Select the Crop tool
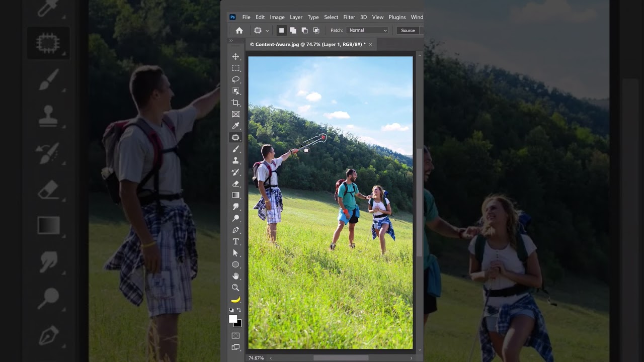Image resolution: width=644 pixels, height=362 pixels. (x=235, y=103)
